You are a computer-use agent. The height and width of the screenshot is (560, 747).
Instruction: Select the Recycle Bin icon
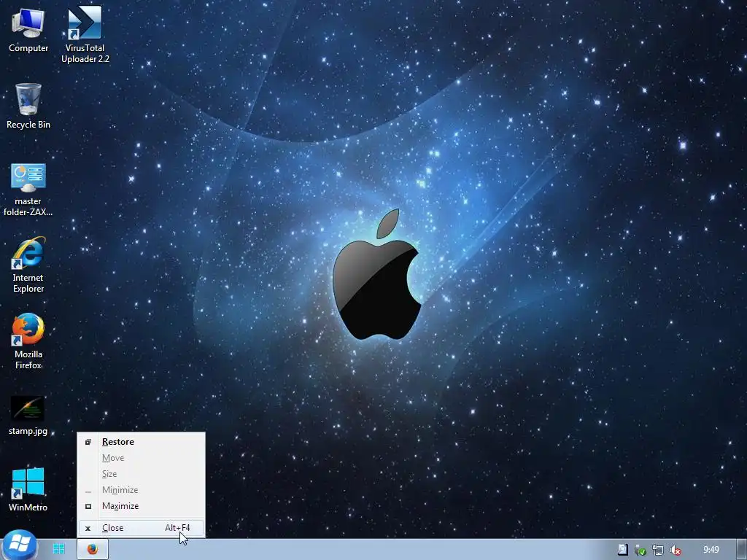[28, 106]
